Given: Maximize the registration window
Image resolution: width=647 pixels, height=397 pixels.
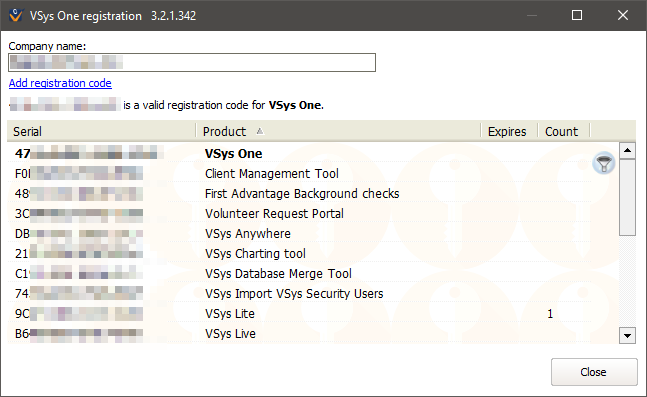Looking at the screenshot, I should point(577,15).
